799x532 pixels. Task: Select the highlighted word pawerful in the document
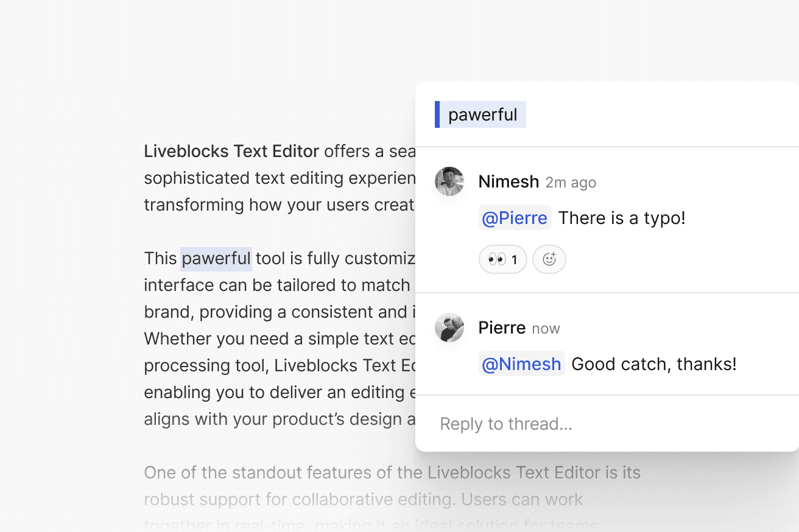(x=216, y=258)
